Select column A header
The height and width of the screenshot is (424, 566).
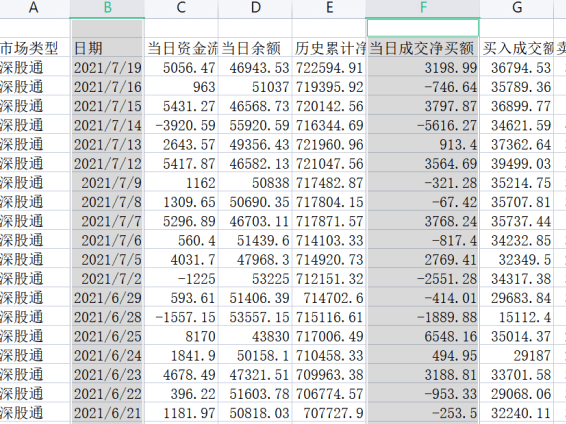pos(35,8)
